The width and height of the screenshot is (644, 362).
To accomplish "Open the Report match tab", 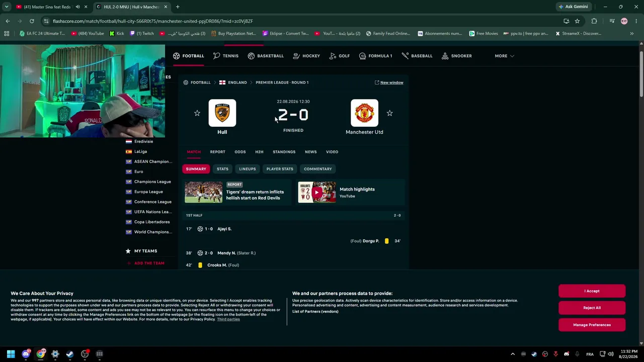I will click(217, 152).
